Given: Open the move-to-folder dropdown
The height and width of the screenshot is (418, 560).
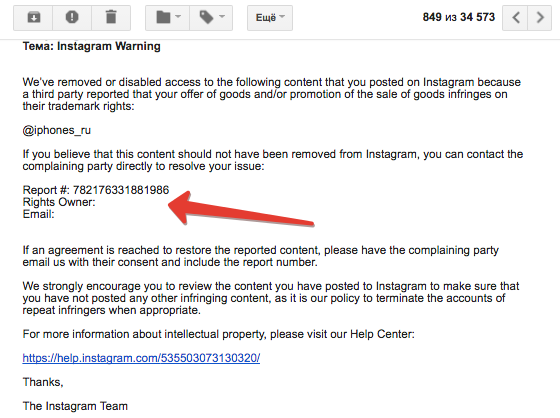Looking at the screenshot, I should [x=168, y=18].
